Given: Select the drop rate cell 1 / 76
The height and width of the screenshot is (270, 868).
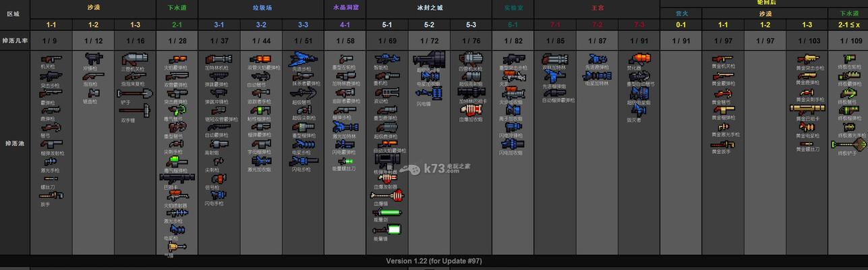Looking at the screenshot, I should pos(471,41).
